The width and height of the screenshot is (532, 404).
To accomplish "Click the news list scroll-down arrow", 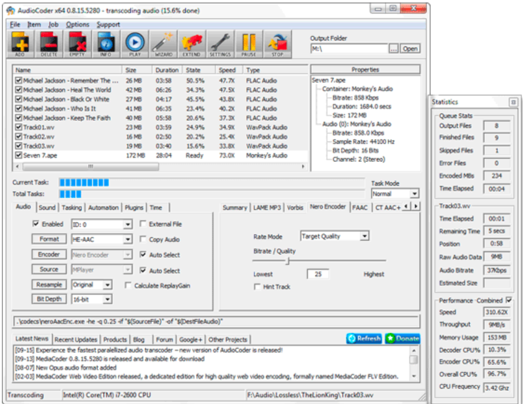I will pyautogui.click(x=414, y=376).
